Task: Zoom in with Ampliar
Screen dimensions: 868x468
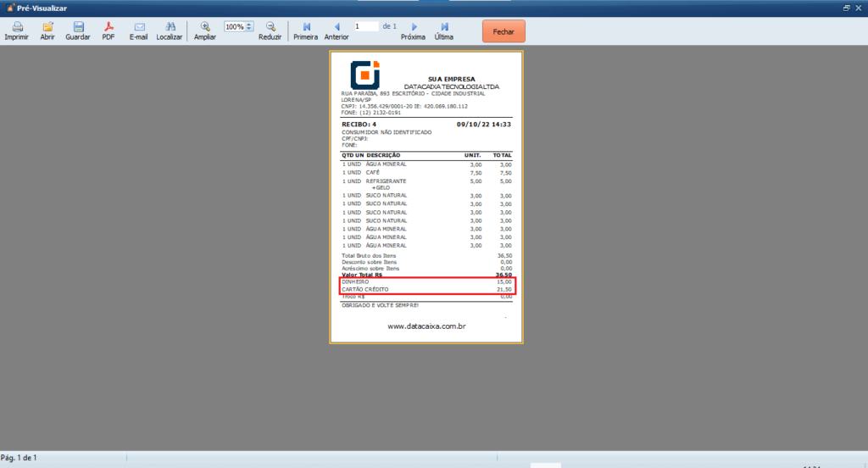Action: point(205,31)
